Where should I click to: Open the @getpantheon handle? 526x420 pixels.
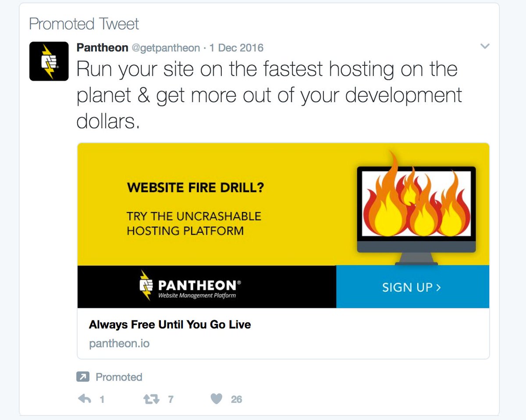pyautogui.click(x=166, y=48)
